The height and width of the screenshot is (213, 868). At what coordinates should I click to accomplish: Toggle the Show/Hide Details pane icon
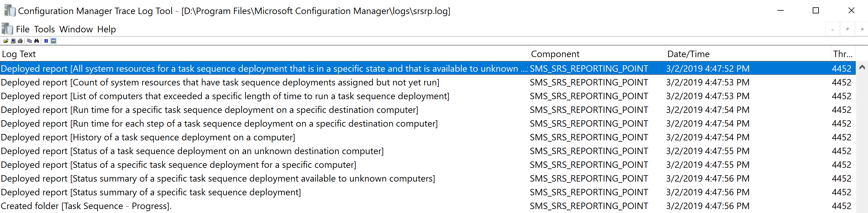[53, 41]
